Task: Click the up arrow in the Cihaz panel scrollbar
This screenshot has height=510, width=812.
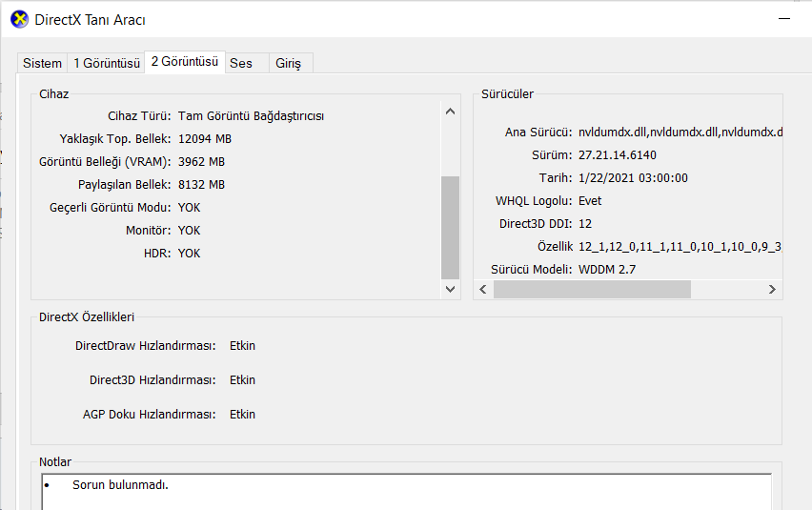Action: coord(451,112)
